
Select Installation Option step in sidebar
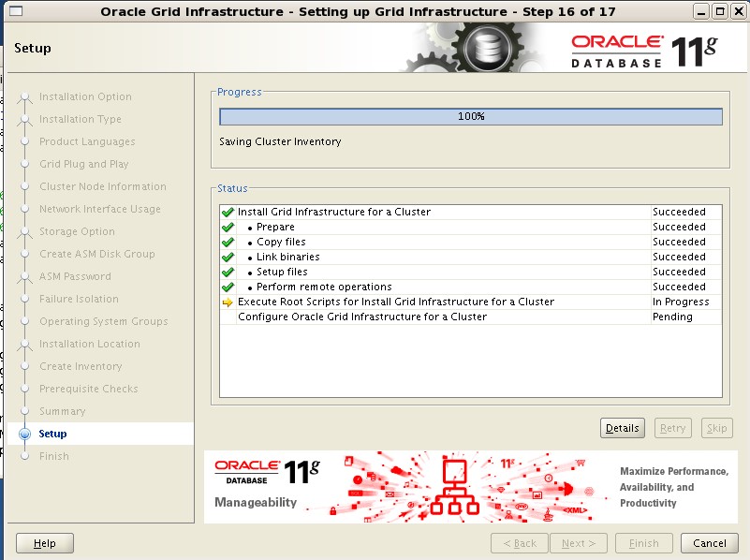(x=85, y=97)
